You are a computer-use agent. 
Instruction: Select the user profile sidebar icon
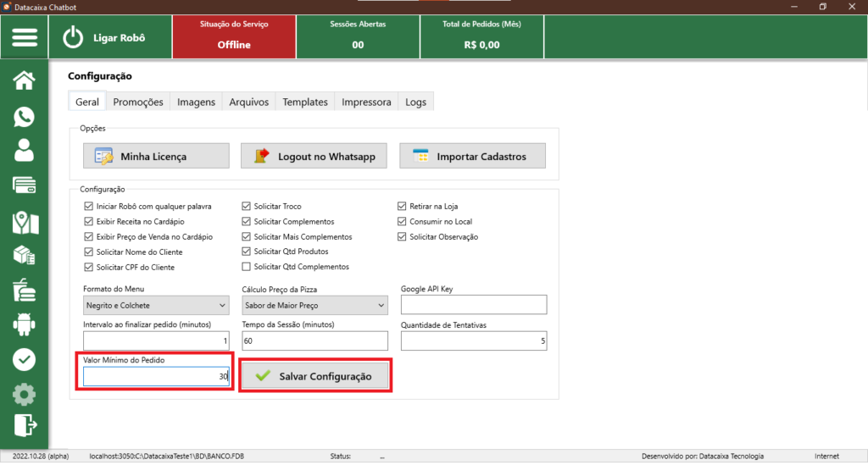25,151
